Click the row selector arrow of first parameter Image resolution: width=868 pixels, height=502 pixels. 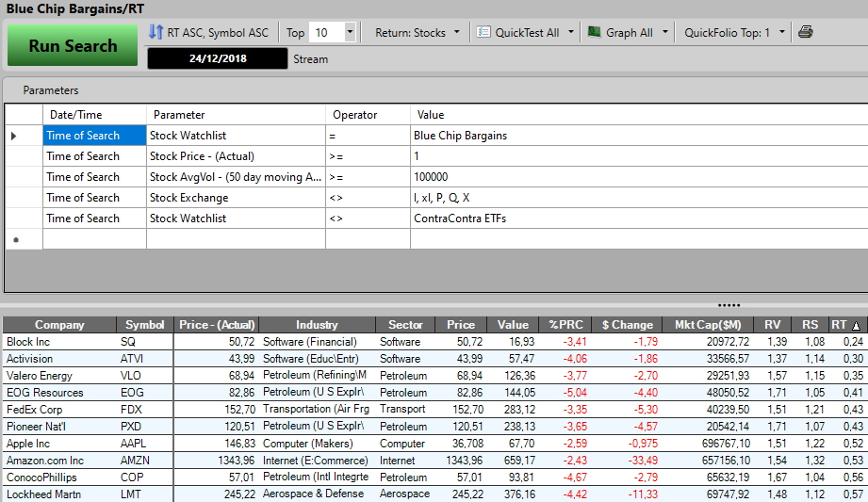[x=14, y=136]
